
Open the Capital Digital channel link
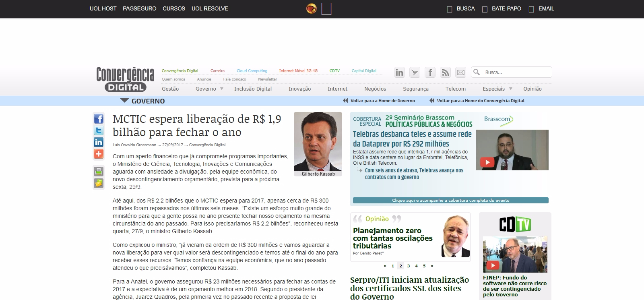tap(364, 70)
